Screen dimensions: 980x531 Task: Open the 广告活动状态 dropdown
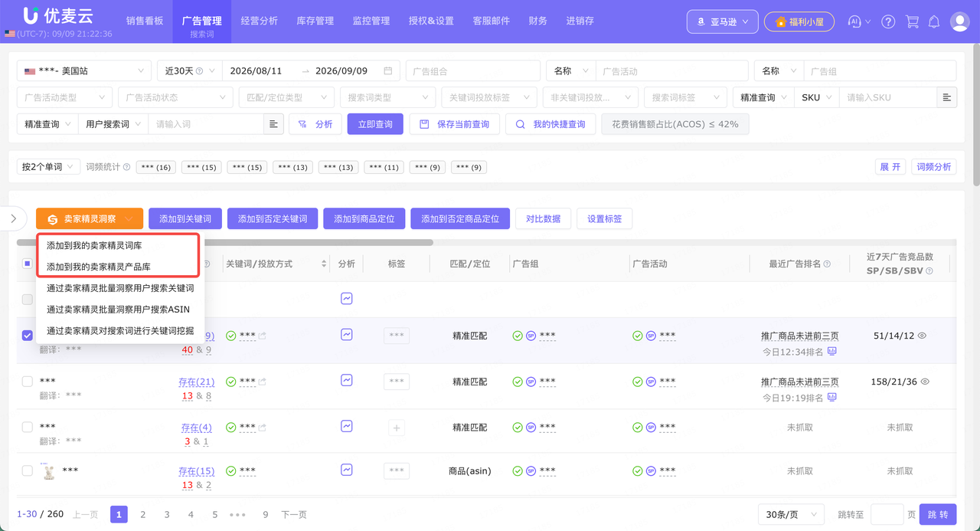pos(175,97)
